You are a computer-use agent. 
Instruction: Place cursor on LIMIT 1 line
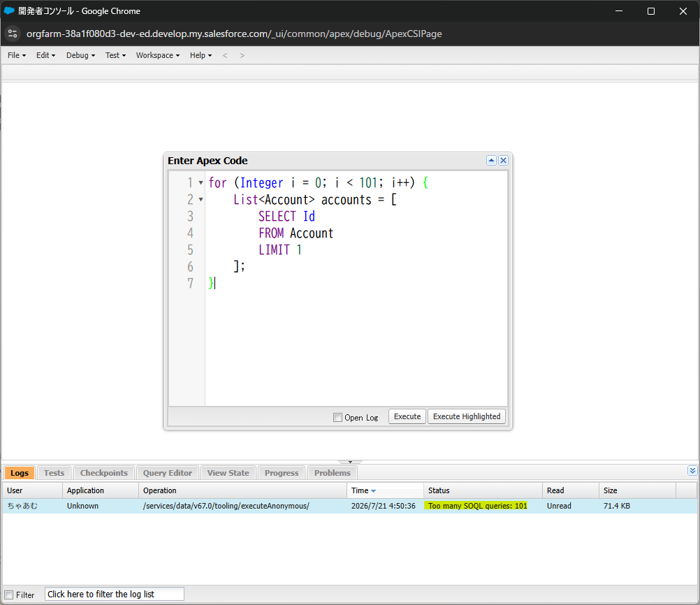tap(280, 250)
